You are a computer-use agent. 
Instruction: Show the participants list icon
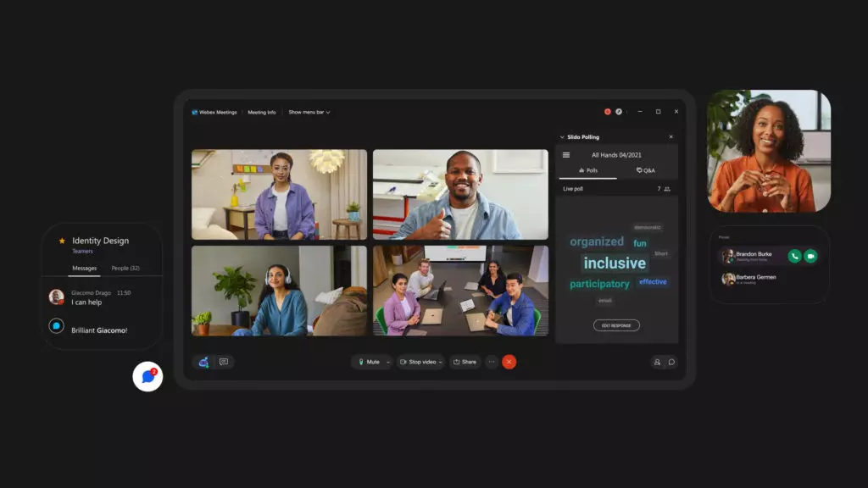click(x=657, y=362)
